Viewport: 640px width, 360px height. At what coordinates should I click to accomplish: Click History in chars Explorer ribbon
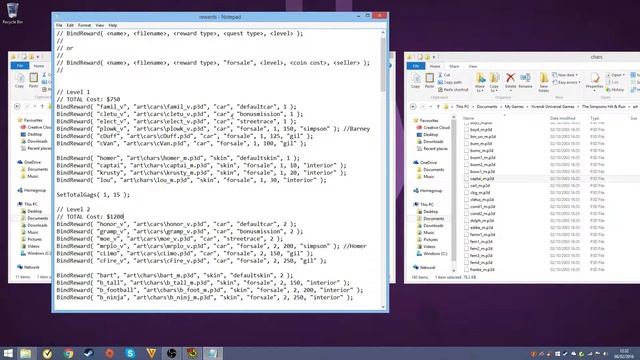615,89
